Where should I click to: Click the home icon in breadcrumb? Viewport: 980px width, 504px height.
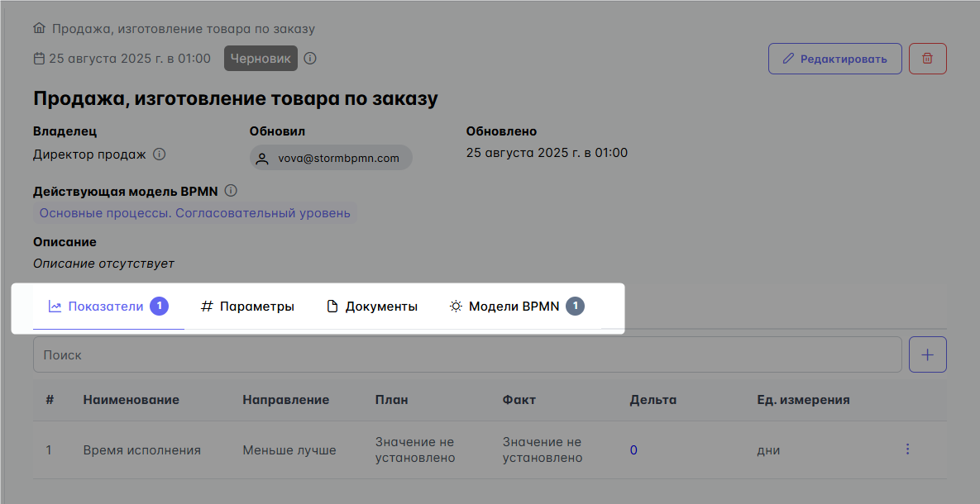click(x=39, y=29)
